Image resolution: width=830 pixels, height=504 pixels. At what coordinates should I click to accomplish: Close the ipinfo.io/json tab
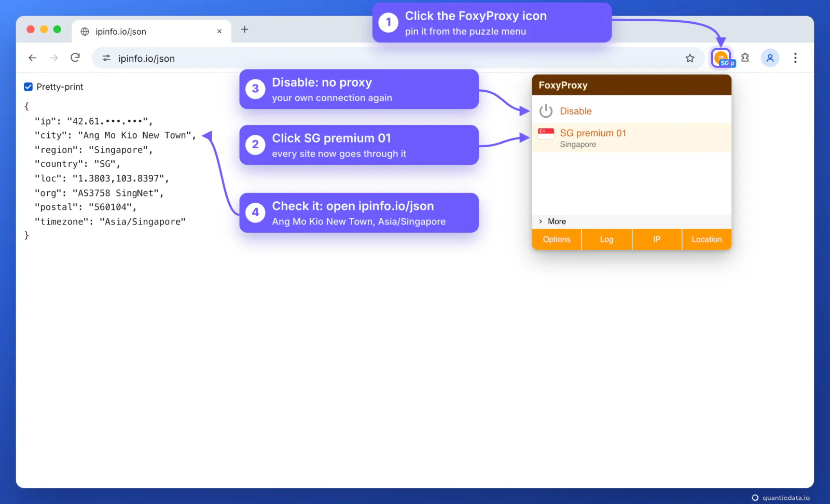coord(219,31)
